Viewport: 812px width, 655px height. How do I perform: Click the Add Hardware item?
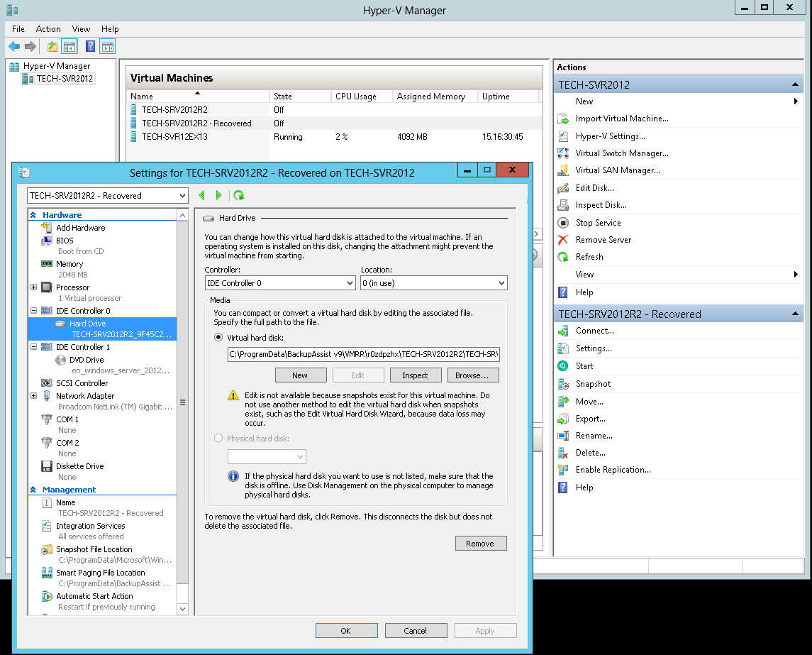click(x=80, y=228)
